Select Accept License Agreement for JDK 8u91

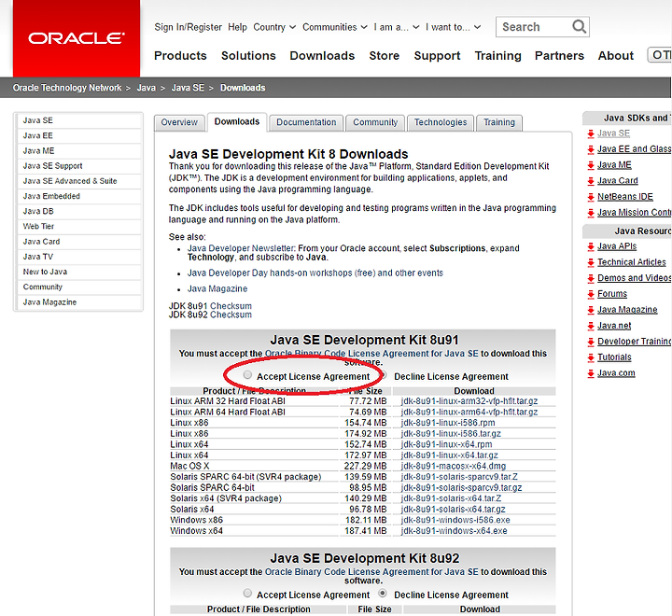point(247,375)
